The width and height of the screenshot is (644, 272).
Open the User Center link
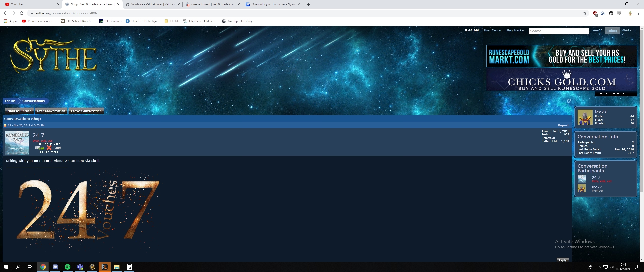493,30
